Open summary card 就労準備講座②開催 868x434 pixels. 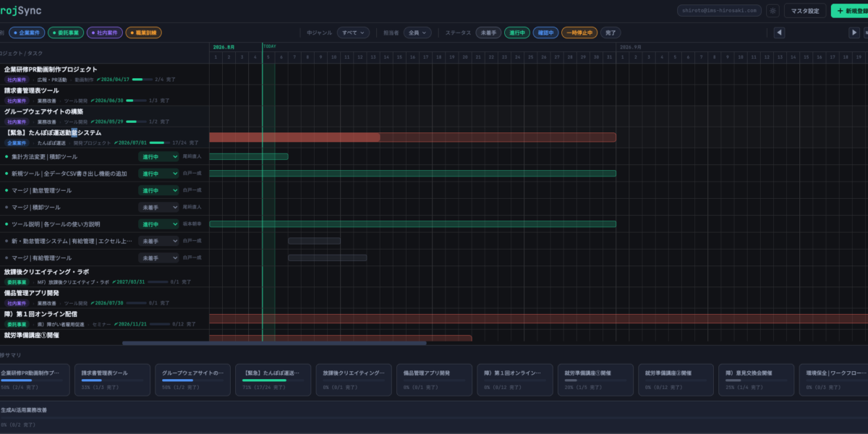click(x=675, y=380)
